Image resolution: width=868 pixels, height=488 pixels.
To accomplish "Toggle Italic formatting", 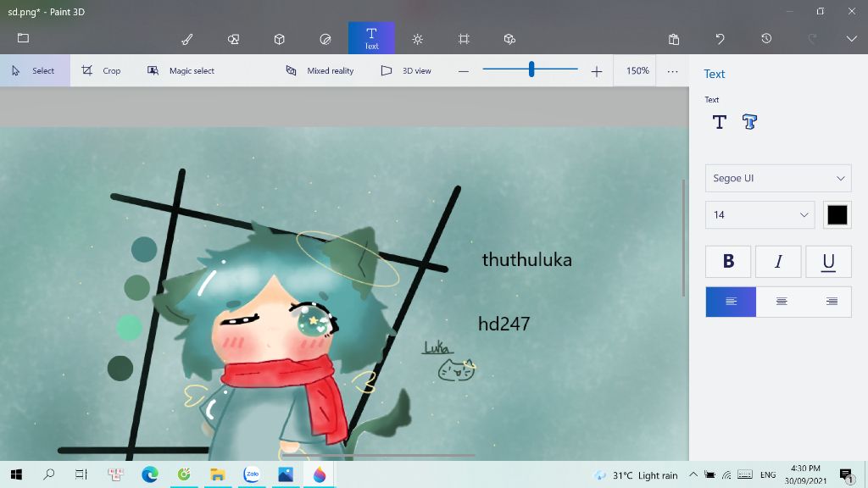I will pos(778,261).
